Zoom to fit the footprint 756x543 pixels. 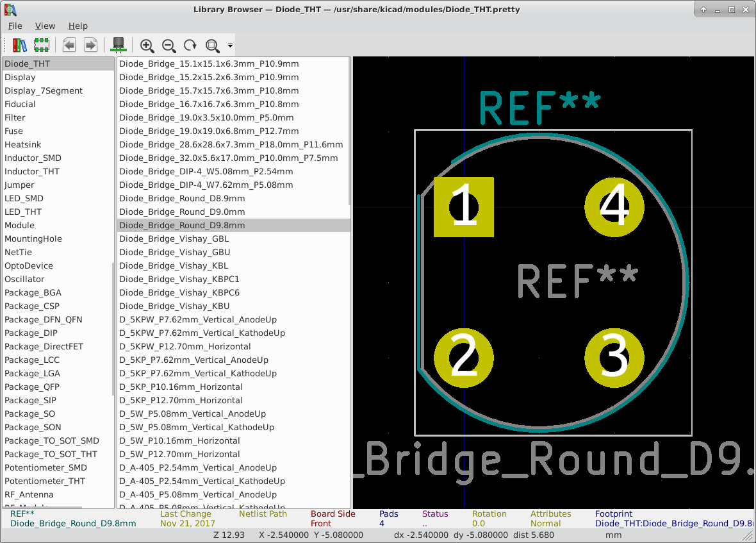click(212, 46)
